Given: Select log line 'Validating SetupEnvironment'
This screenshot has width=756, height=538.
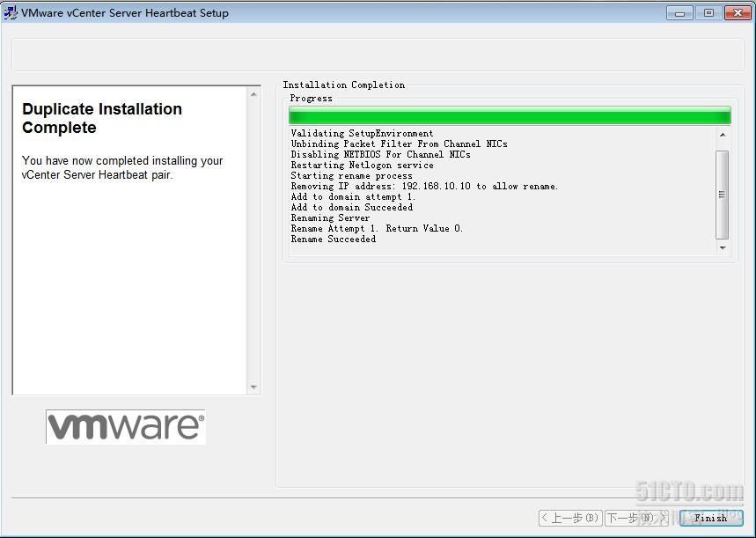Looking at the screenshot, I should tap(362, 133).
